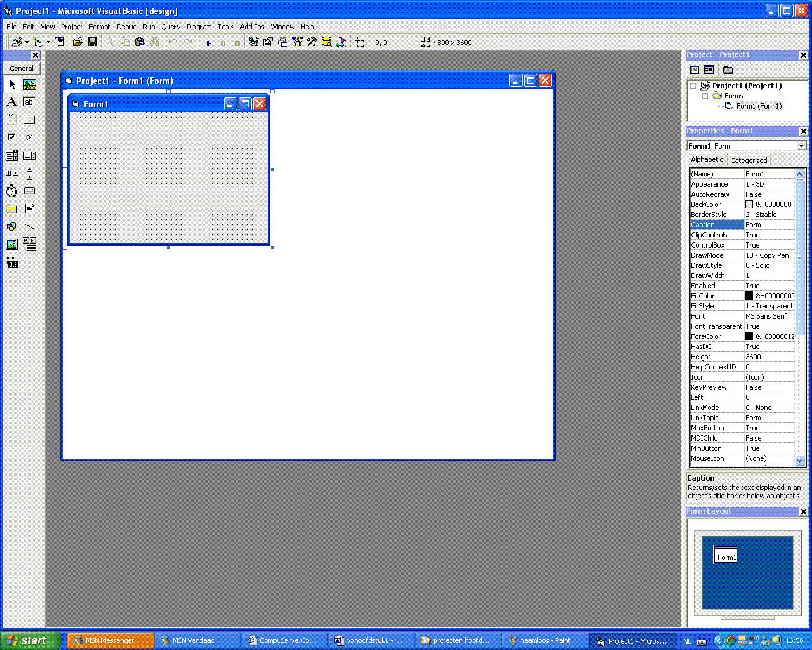Select the DirListBox folder tool
Screen dimensions: 812x650
(12, 209)
